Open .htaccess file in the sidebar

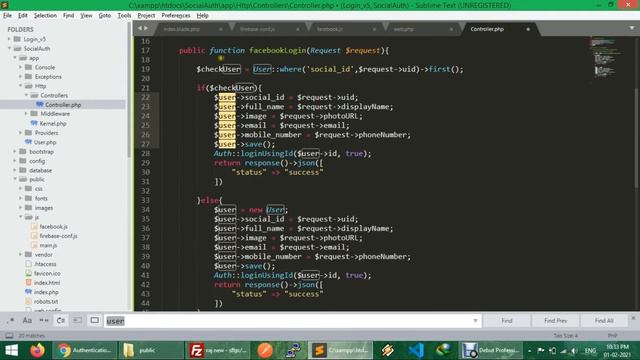(x=45, y=264)
